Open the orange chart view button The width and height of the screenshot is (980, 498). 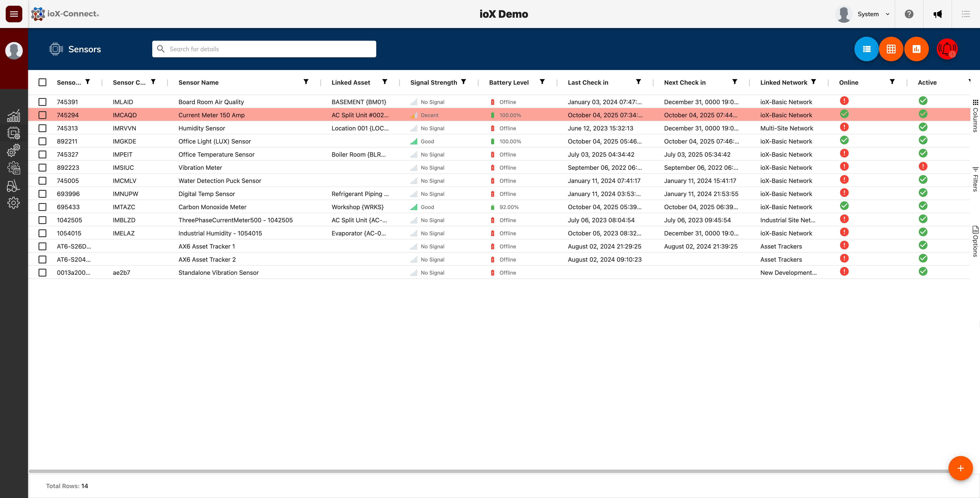[x=916, y=49]
